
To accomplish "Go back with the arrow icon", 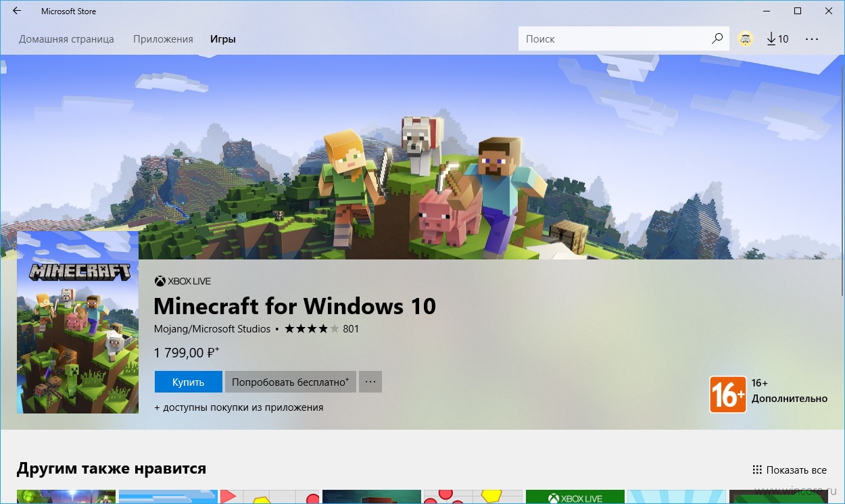I will pos(16,11).
